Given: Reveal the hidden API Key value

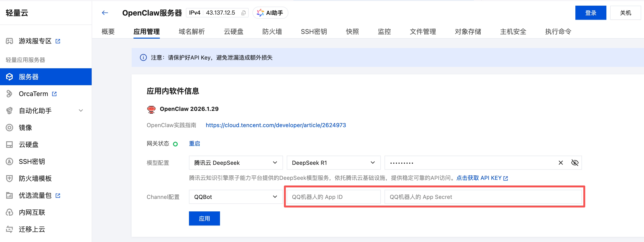Looking at the screenshot, I should tap(575, 163).
